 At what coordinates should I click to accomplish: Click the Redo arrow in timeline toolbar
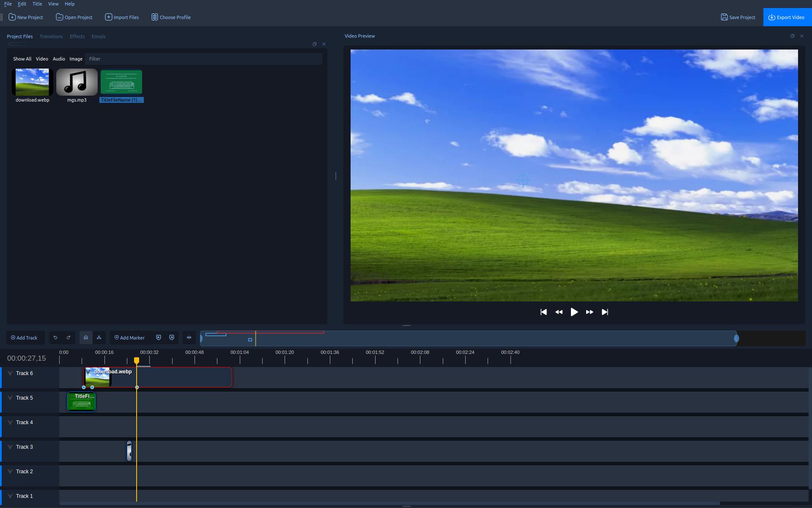click(69, 337)
